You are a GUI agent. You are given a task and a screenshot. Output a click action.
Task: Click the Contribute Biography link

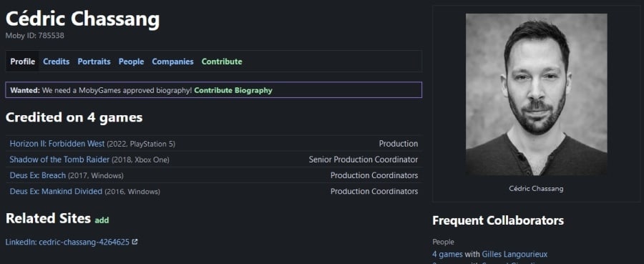pos(233,90)
